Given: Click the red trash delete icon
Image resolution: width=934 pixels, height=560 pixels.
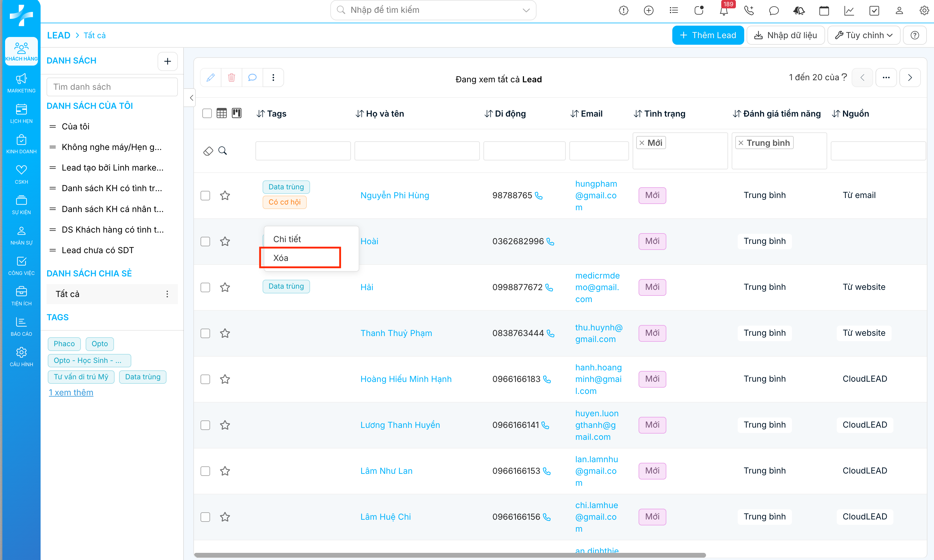Looking at the screenshot, I should [x=232, y=77].
